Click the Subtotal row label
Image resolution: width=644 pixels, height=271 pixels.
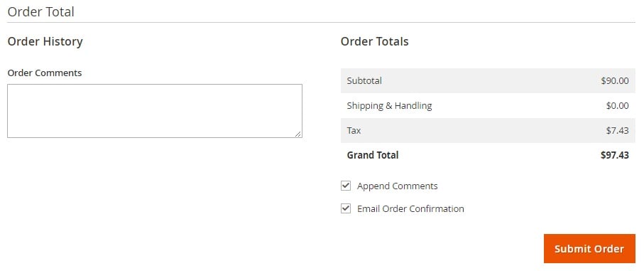point(364,80)
